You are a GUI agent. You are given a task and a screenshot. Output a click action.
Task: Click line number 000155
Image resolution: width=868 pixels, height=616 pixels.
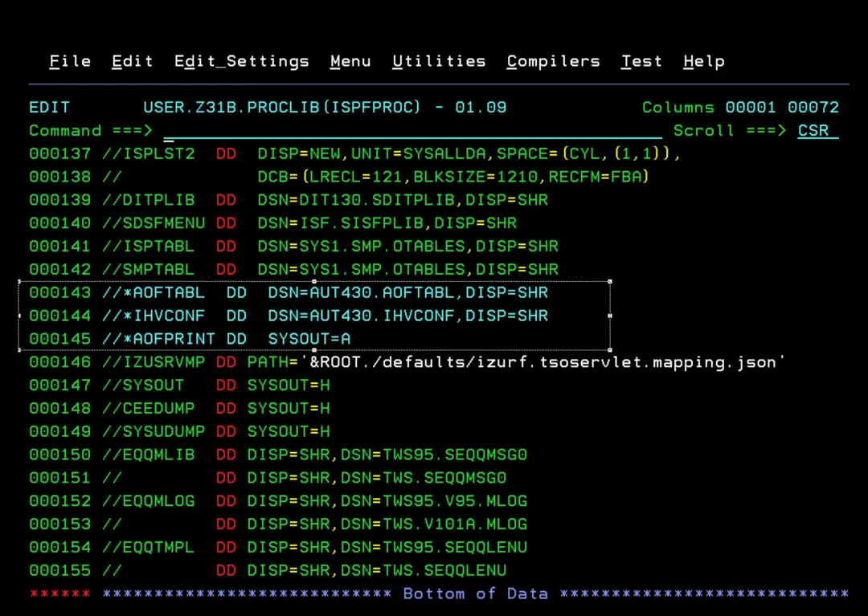[59, 571]
